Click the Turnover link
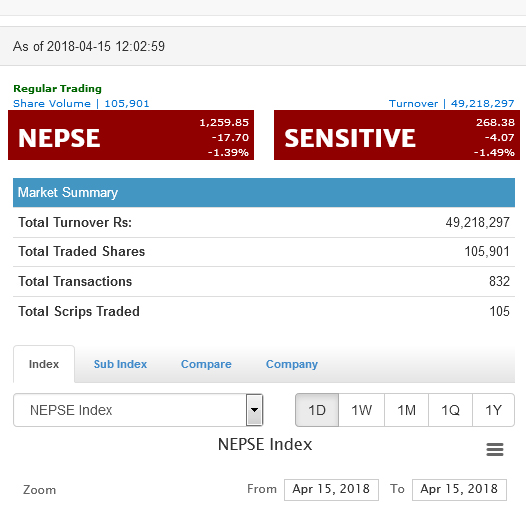Screen dimensions: 526x512 pos(452,103)
